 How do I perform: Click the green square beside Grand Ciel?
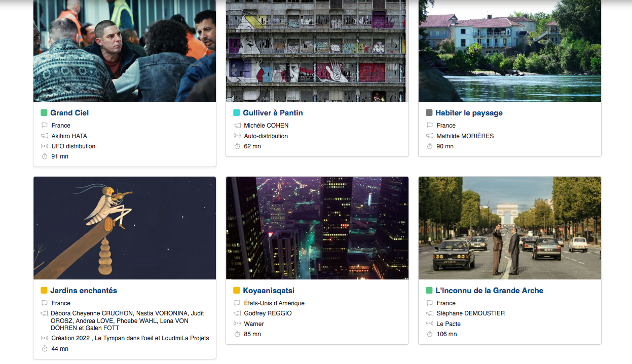click(x=44, y=113)
